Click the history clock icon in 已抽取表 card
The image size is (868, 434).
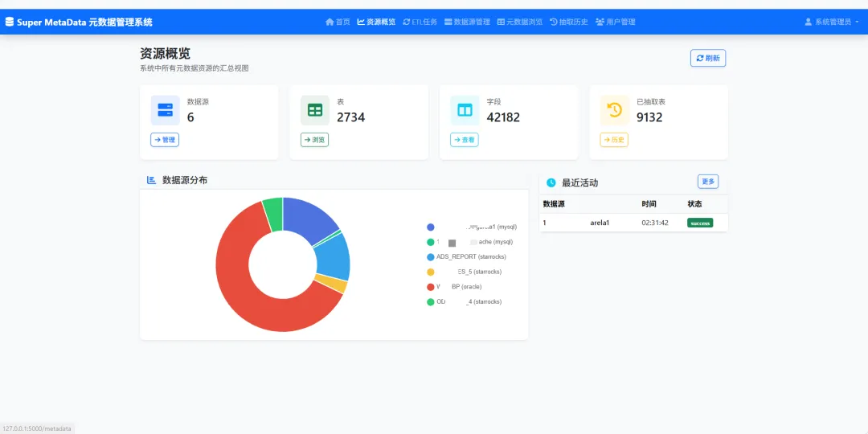(x=615, y=110)
